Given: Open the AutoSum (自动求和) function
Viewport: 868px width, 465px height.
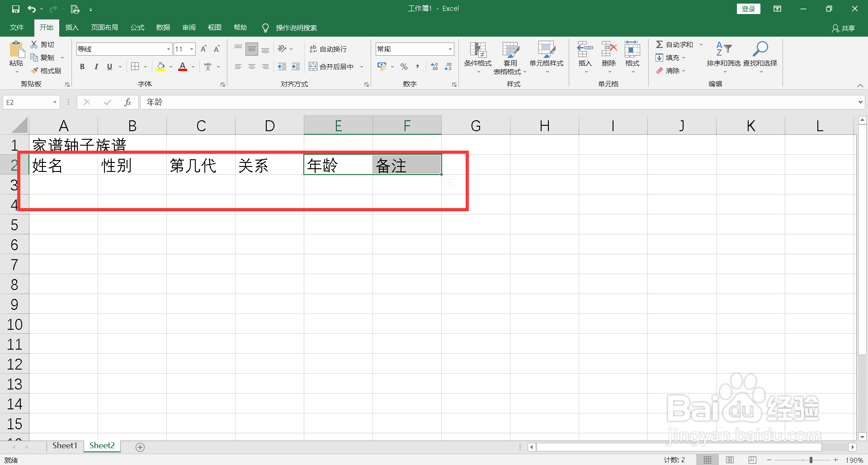Looking at the screenshot, I should [x=676, y=44].
